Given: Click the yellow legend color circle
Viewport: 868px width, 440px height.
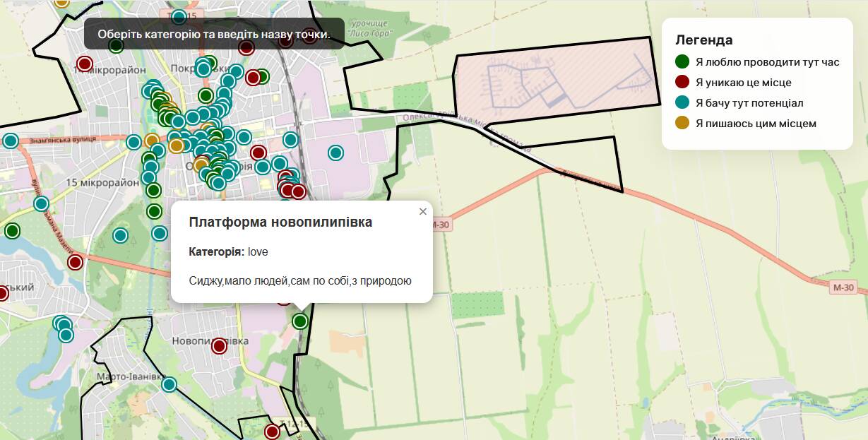Looking at the screenshot, I should [682, 123].
